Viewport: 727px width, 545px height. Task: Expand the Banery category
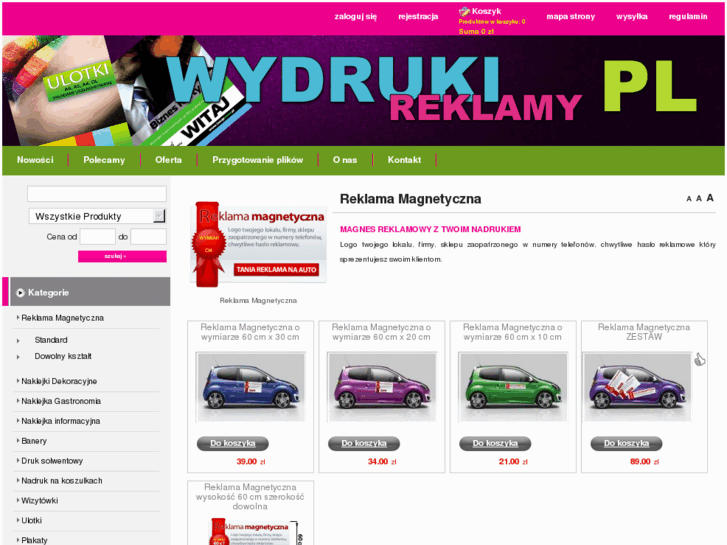tap(34, 441)
